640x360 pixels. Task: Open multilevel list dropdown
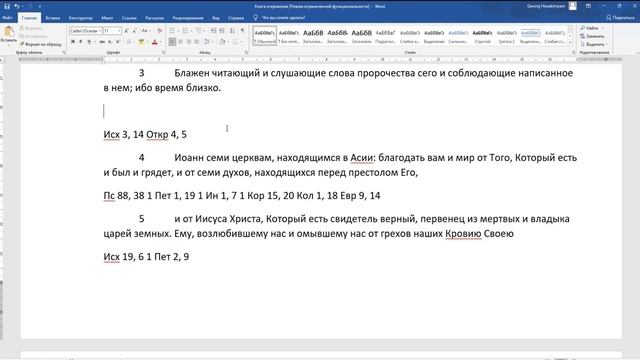click(200, 31)
